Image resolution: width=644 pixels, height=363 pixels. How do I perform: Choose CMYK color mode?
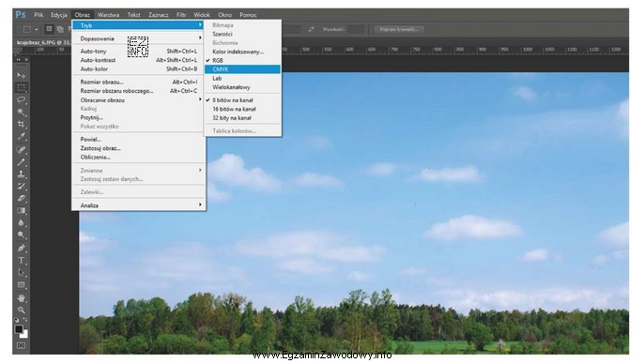pos(243,69)
